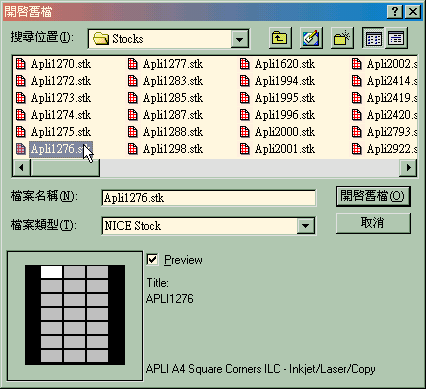Go up one folder level icon
This screenshot has height=389, width=426.
click(x=280, y=38)
